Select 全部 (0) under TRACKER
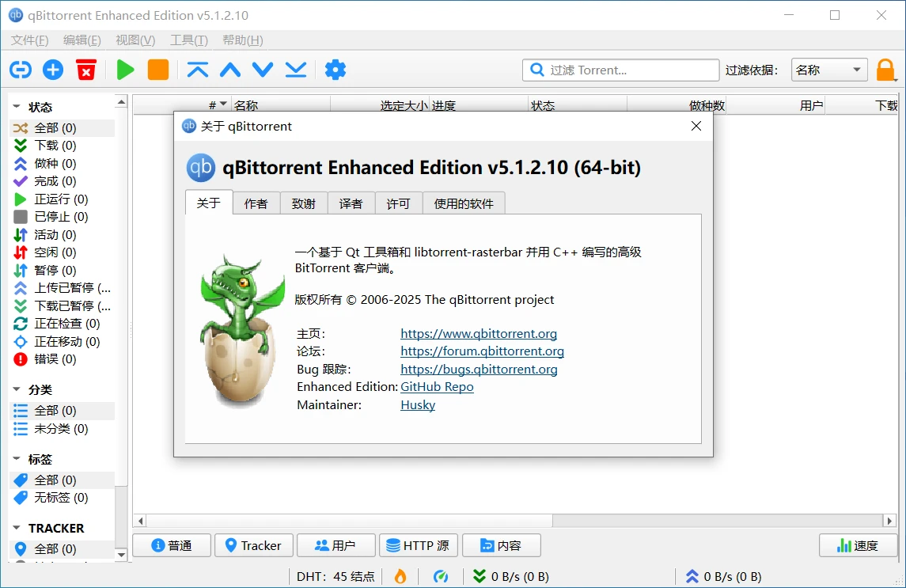Screen dimensions: 906x588 63,548
